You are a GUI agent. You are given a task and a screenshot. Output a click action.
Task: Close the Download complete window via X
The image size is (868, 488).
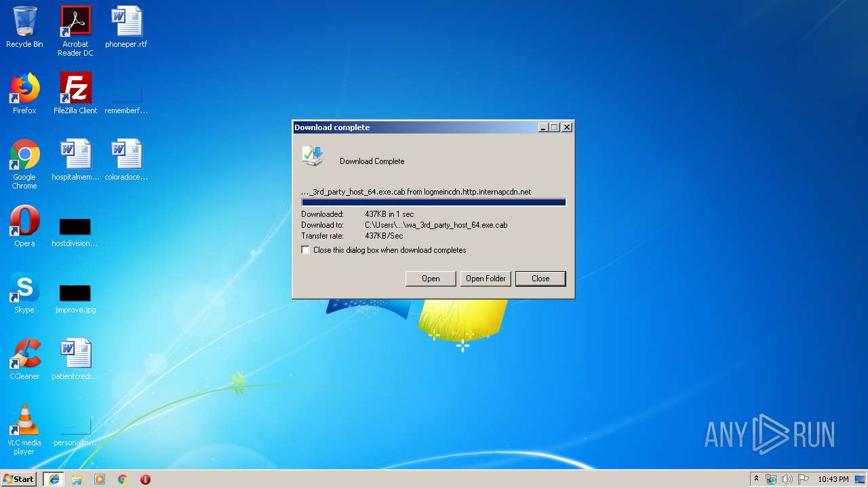tap(567, 127)
